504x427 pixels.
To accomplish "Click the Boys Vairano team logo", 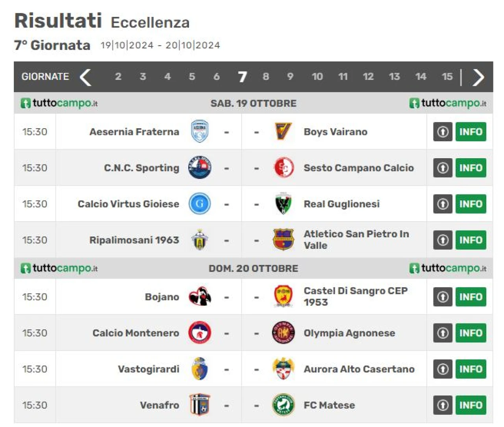I will pyautogui.click(x=283, y=131).
